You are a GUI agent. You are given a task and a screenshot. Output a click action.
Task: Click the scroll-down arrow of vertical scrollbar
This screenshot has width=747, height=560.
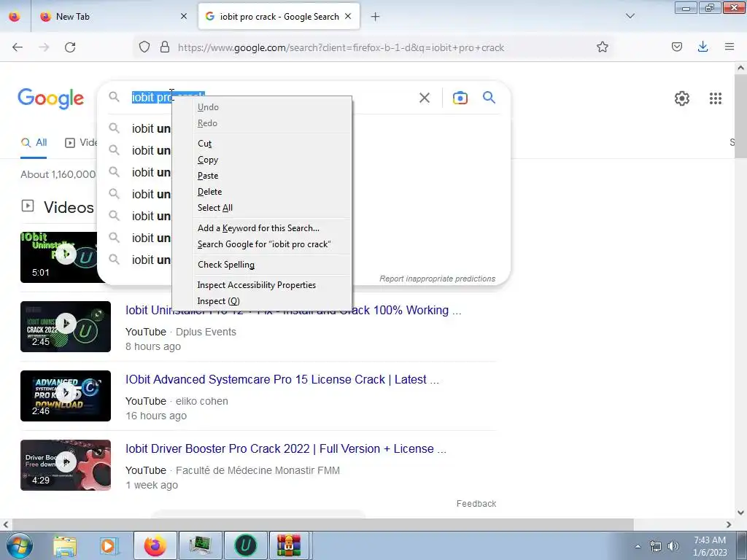(741, 513)
